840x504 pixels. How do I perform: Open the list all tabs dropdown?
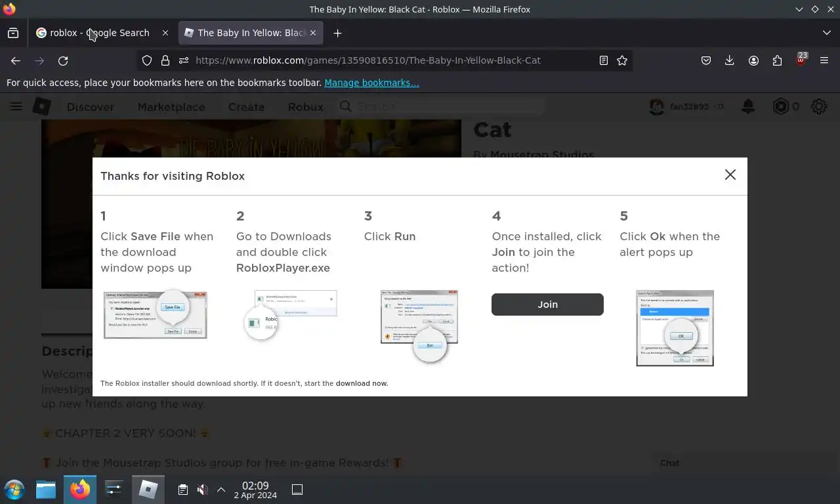tap(826, 33)
